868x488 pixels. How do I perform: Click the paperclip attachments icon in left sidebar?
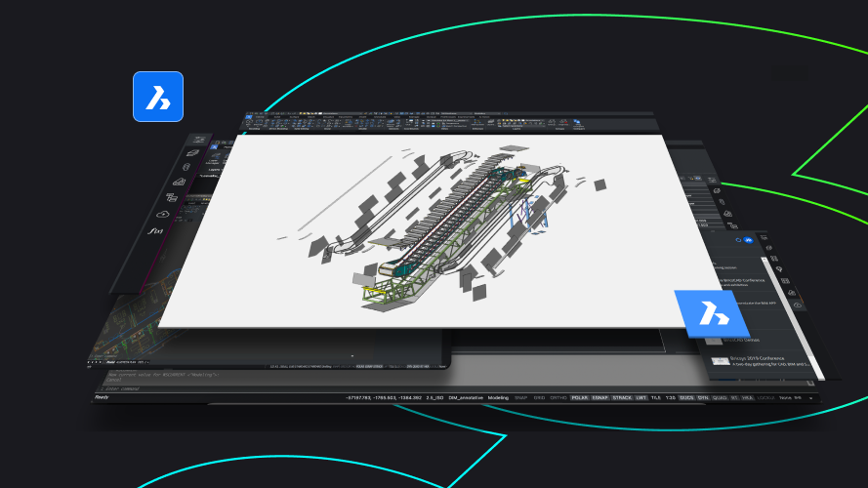click(x=186, y=167)
